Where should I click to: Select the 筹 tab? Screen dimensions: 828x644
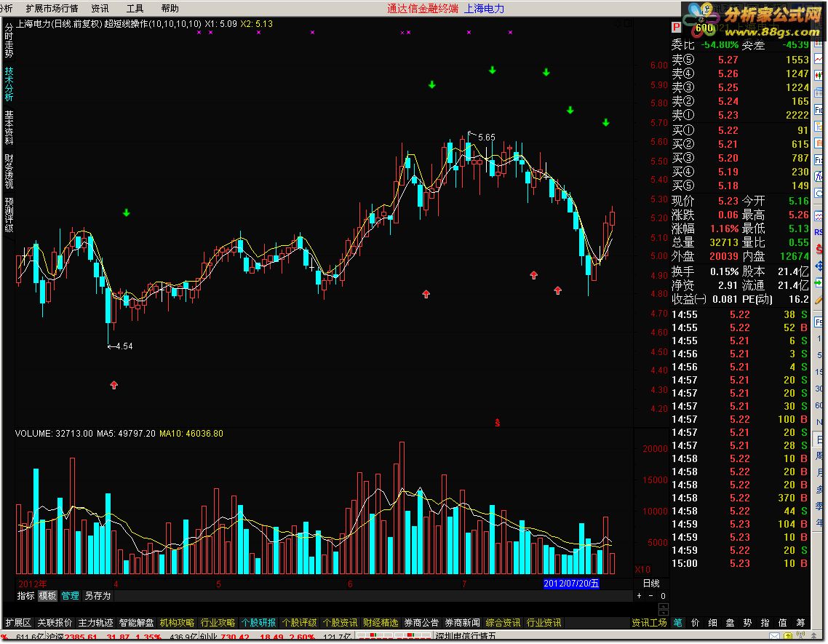coord(800,623)
